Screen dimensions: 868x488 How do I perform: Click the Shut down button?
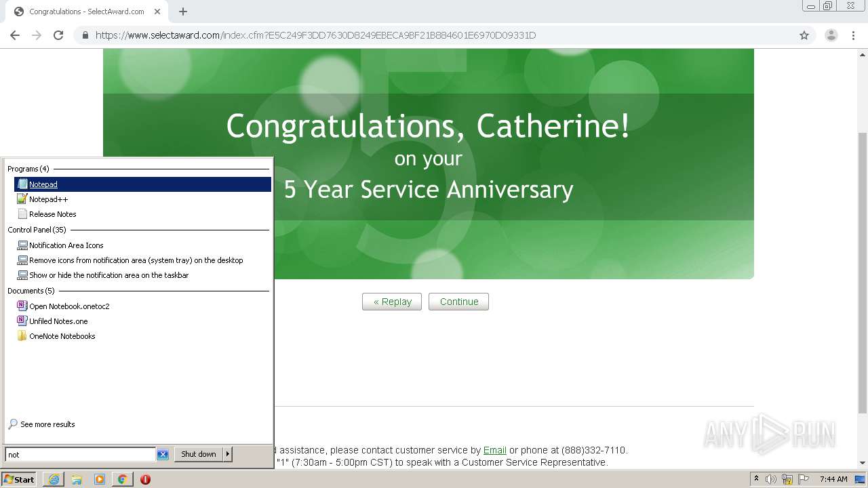pos(199,454)
